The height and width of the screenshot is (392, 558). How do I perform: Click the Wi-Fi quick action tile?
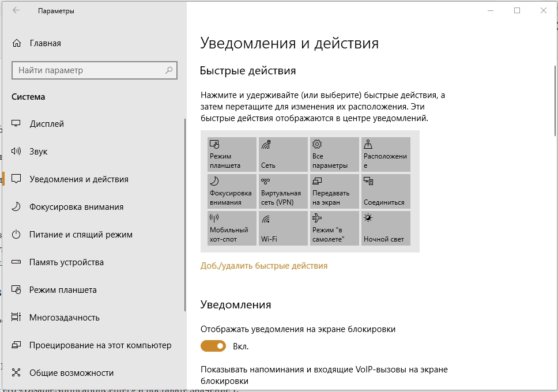point(282,228)
